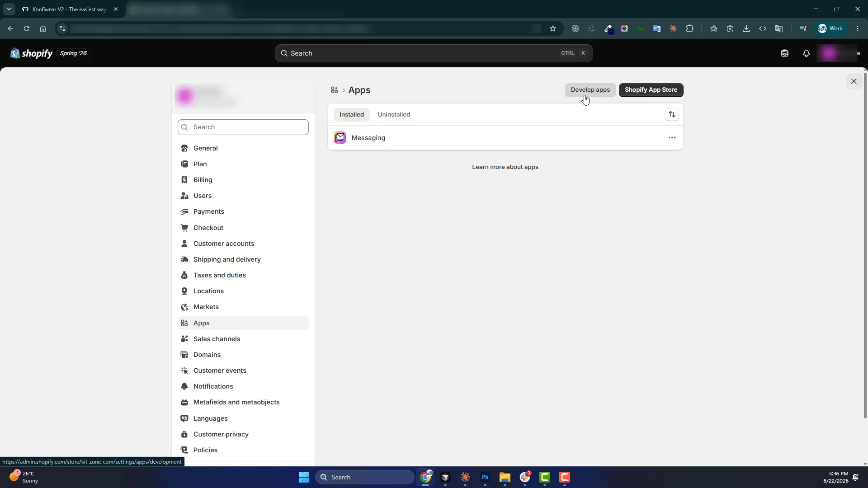Image resolution: width=868 pixels, height=488 pixels.
Task: Click the store name header in settings sidebar
Action: [243, 96]
